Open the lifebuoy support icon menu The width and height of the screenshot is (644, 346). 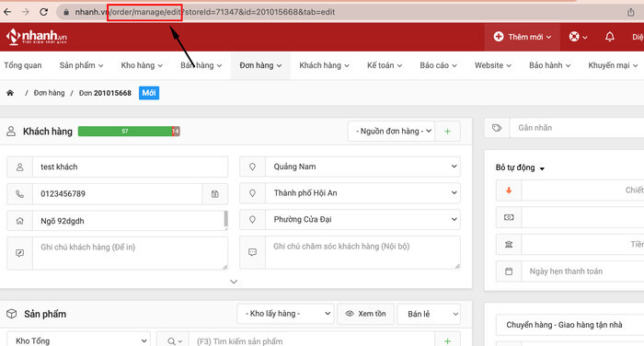(x=578, y=37)
